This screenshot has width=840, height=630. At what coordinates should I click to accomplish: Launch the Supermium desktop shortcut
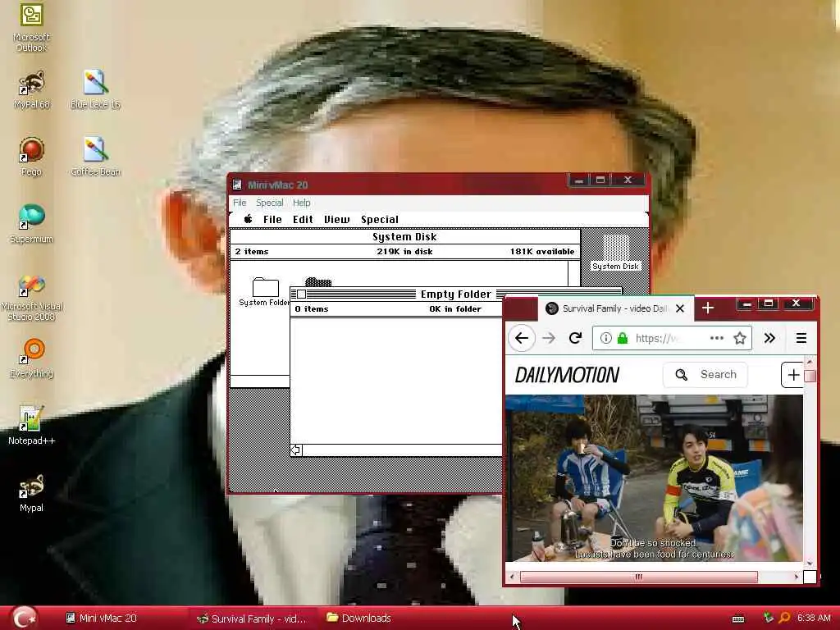click(x=32, y=224)
